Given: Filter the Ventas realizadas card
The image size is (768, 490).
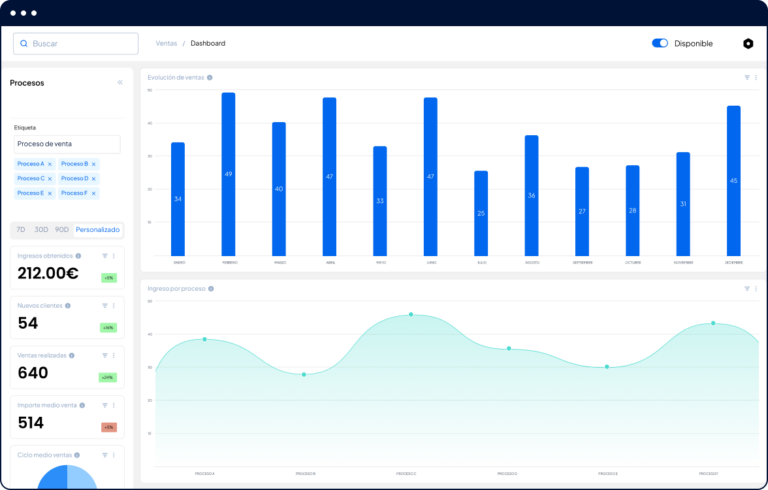Looking at the screenshot, I should click(105, 356).
